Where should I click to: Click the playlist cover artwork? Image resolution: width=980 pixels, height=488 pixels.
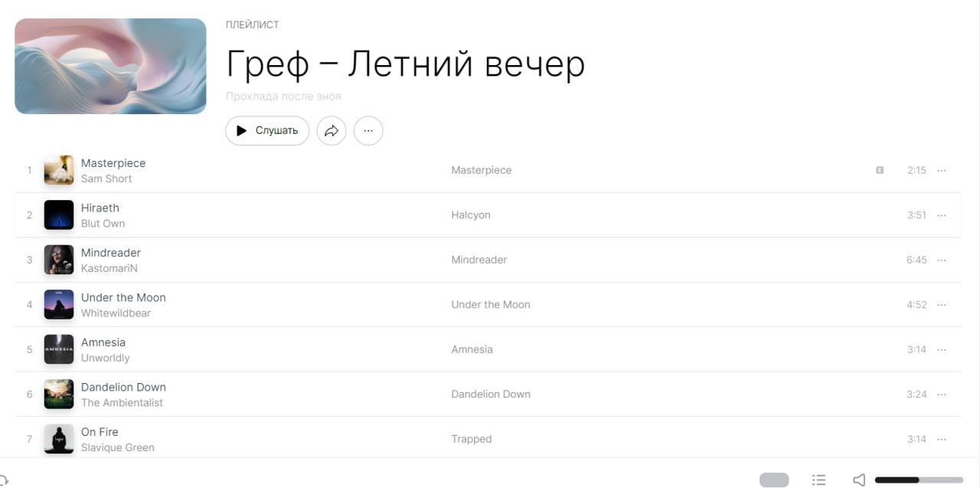[x=110, y=67]
